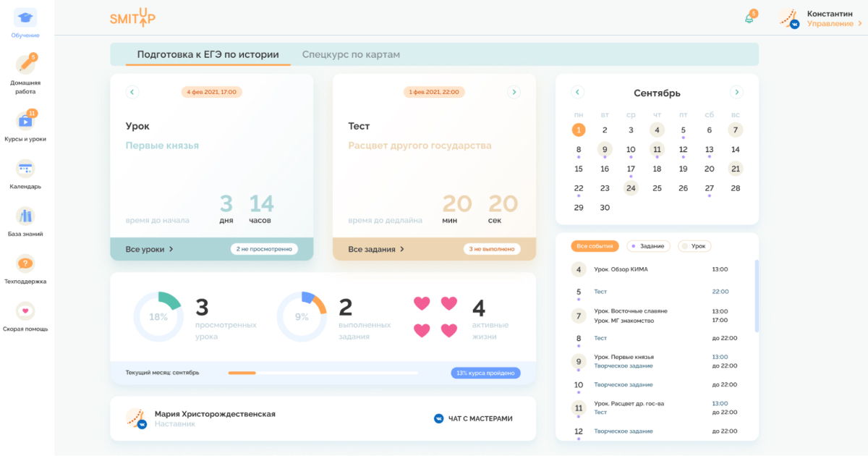This screenshot has width=868, height=456.
Task: Expand the Управление user menu
Action: coord(834,24)
